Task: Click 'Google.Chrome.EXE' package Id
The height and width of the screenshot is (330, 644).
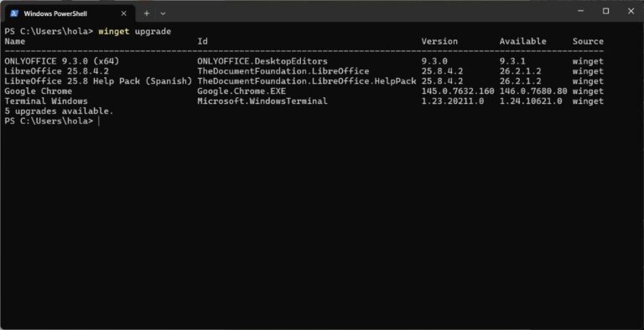Action: click(x=241, y=91)
